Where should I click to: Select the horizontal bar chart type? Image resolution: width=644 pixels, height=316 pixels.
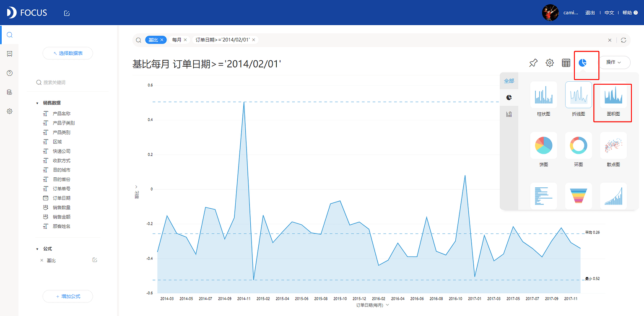pos(543,196)
